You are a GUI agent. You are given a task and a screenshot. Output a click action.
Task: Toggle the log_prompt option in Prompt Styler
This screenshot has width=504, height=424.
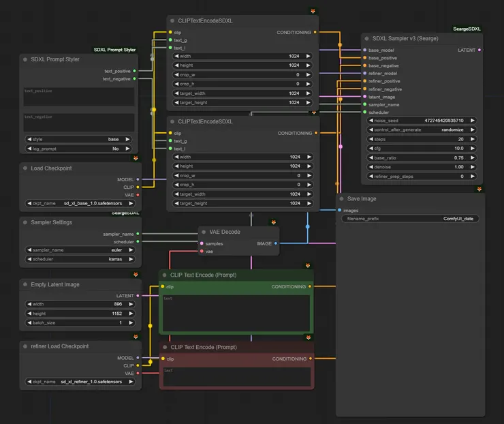(80, 148)
